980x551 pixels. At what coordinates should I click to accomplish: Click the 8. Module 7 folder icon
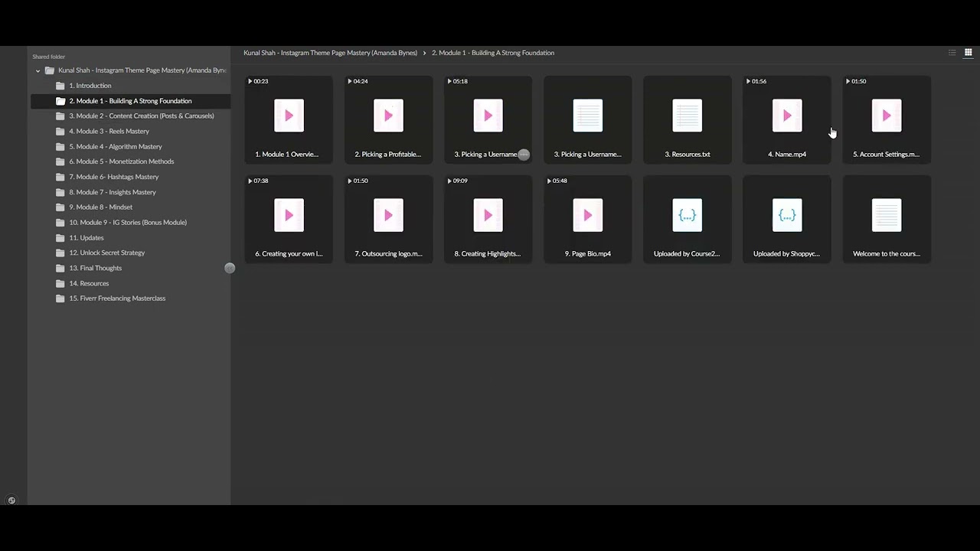pyautogui.click(x=60, y=192)
